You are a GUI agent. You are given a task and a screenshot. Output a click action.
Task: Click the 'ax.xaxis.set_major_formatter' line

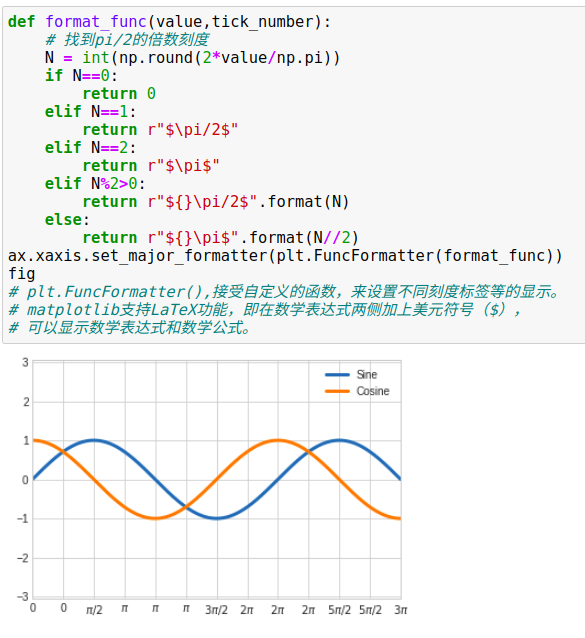click(285, 256)
